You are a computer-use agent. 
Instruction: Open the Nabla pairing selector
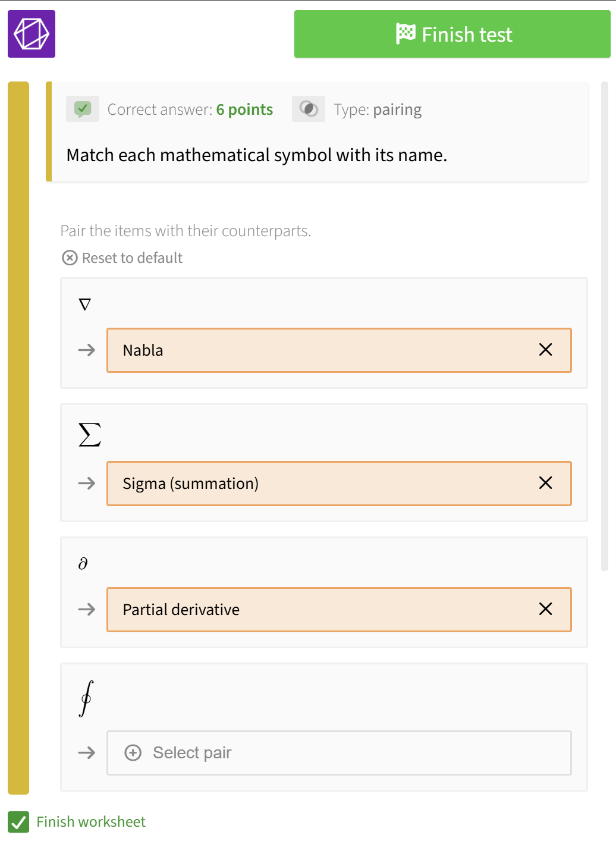tap(297, 350)
